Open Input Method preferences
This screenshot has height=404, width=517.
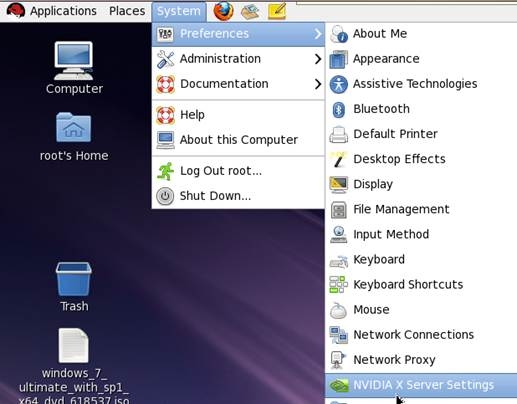[x=421, y=235]
